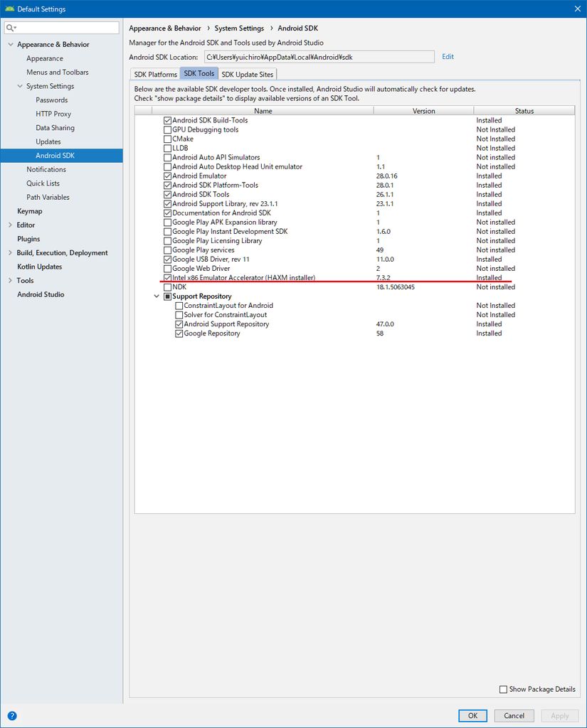Switch to SDK Platforms tab
This screenshot has height=728, width=587.
pyautogui.click(x=155, y=74)
